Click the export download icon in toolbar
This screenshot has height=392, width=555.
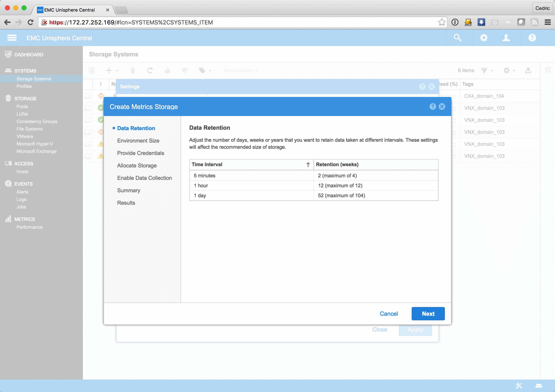[x=528, y=70]
